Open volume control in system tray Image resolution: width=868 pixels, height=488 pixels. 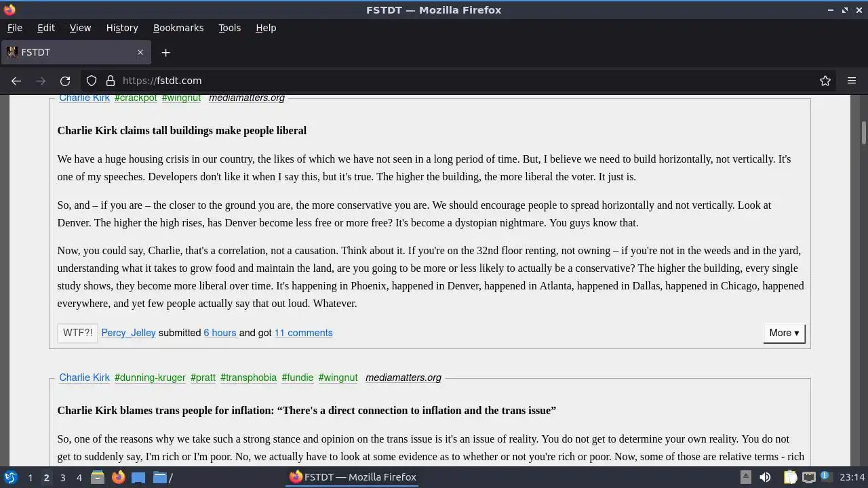pyautogui.click(x=765, y=477)
